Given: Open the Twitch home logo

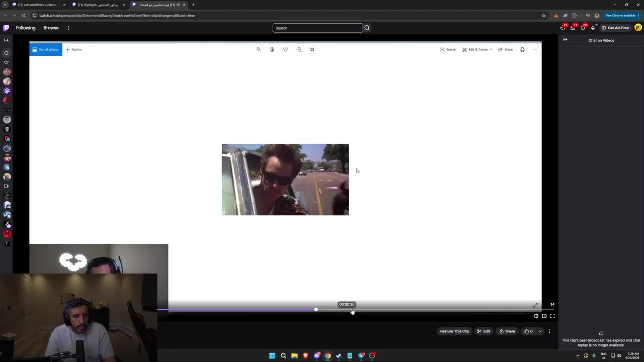Looking at the screenshot, I should 6,28.
